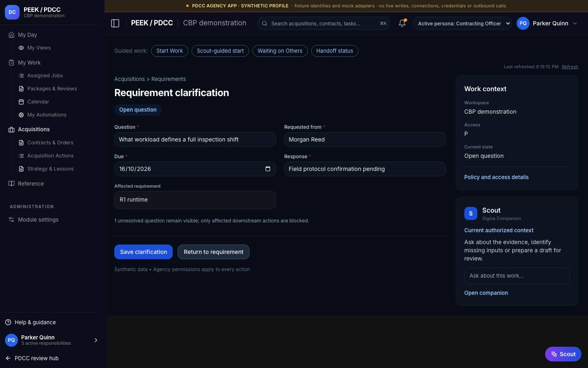
Task: Click the My Work clipboard icon
Action: pos(11,63)
